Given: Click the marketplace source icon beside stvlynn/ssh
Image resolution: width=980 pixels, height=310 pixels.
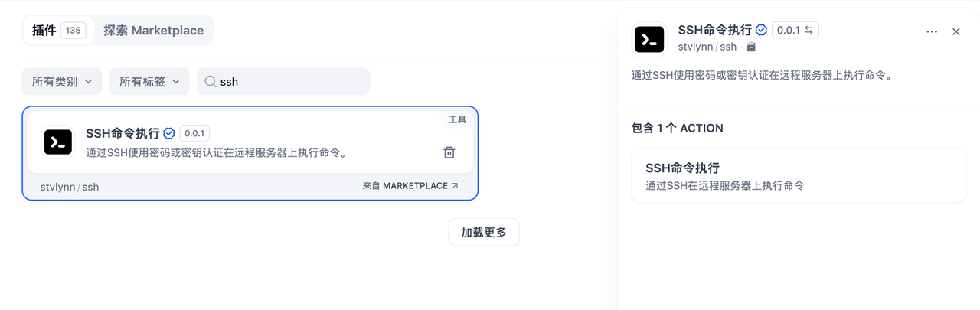Looking at the screenshot, I should click(x=751, y=47).
